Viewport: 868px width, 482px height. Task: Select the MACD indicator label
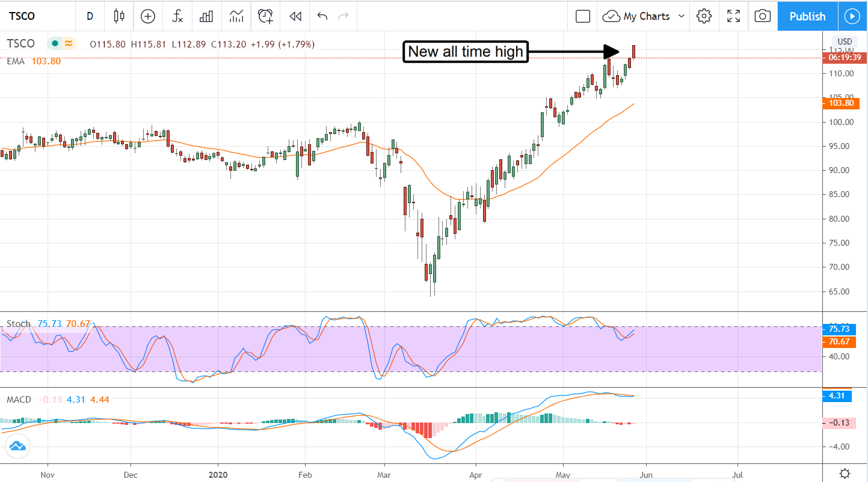click(19, 400)
